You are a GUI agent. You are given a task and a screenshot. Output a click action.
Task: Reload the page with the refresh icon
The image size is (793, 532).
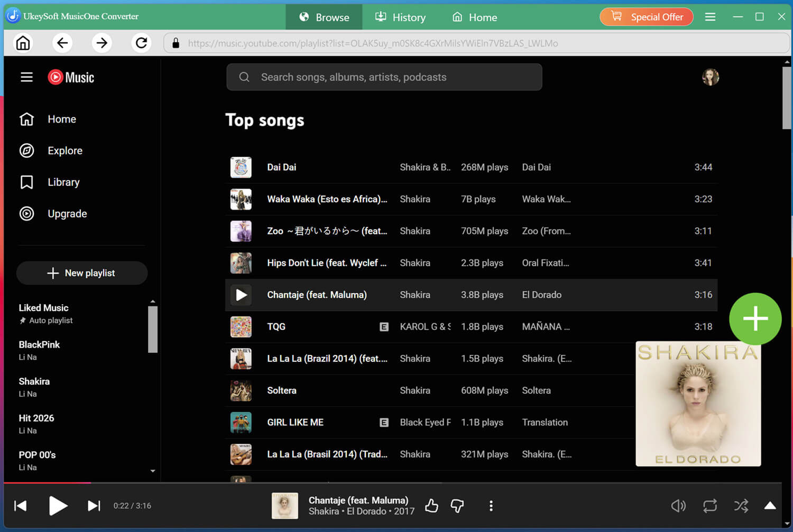tap(141, 43)
